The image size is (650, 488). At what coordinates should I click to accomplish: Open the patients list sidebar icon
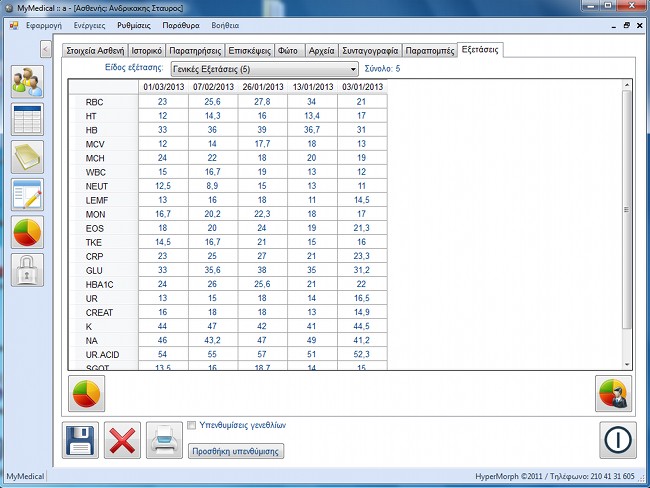pyautogui.click(x=27, y=82)
